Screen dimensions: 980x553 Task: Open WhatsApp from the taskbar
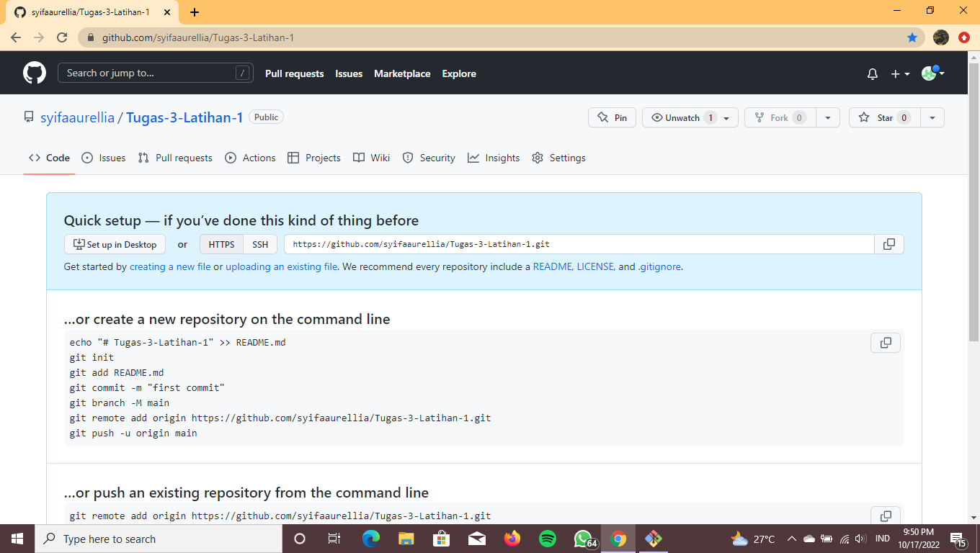tap(584, 539)
